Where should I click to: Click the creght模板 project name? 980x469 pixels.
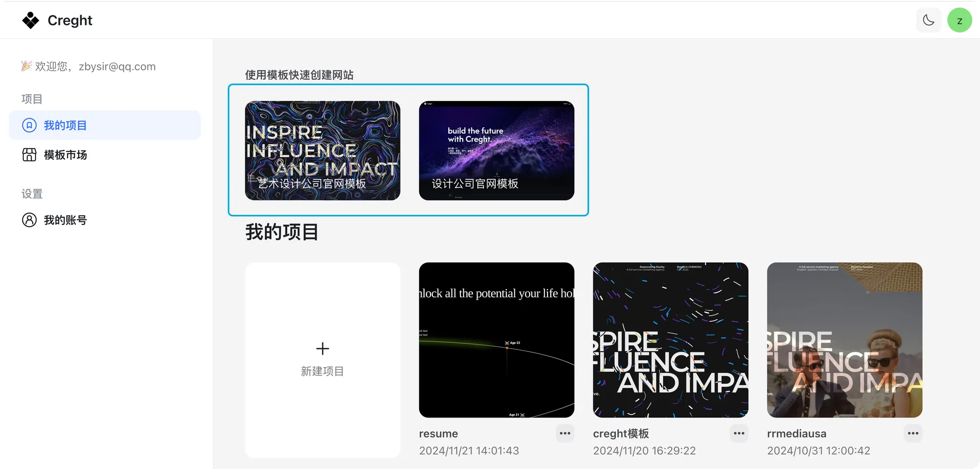coord(621,434)
